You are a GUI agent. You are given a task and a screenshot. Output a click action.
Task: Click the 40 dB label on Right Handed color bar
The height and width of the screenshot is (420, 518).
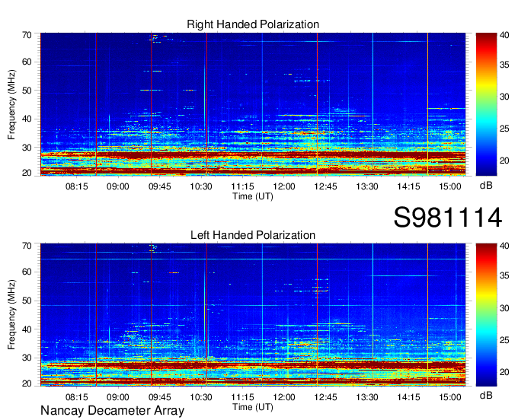click(504, 35)
